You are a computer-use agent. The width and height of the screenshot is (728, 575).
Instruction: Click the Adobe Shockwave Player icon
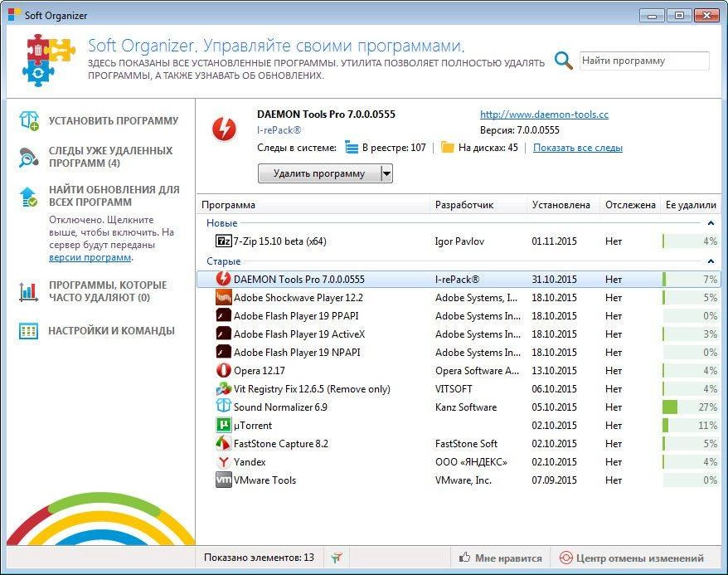[223, 297]
